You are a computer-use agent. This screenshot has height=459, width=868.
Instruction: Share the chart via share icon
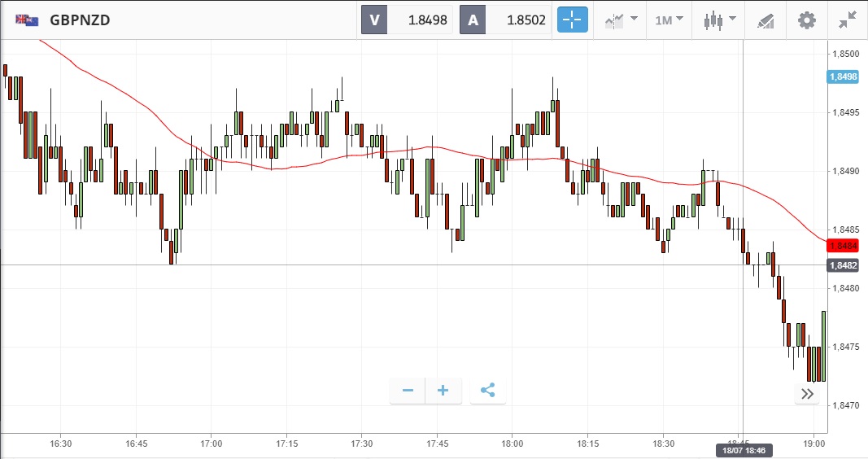coord(488,391)
